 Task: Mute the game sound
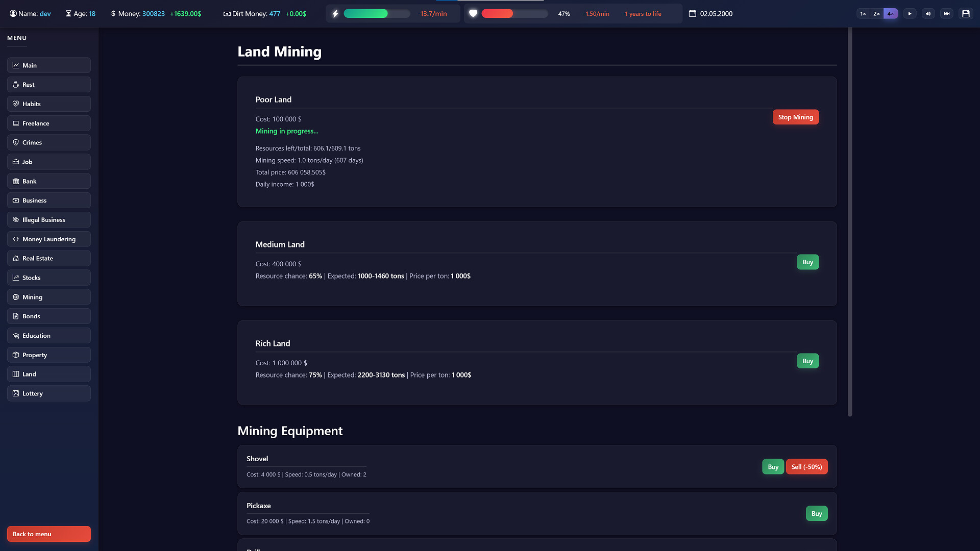[x=928, y=13]
